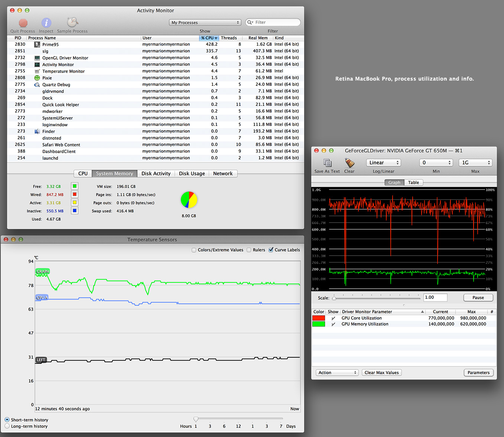504x437 pixels.
Task: Switch to the Table tab
Action: coord(413,183)
